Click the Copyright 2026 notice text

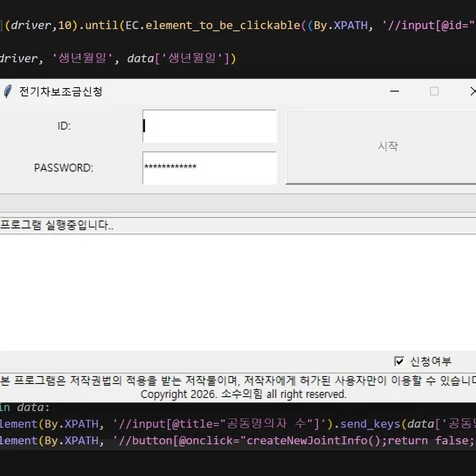tap(244, 394)
